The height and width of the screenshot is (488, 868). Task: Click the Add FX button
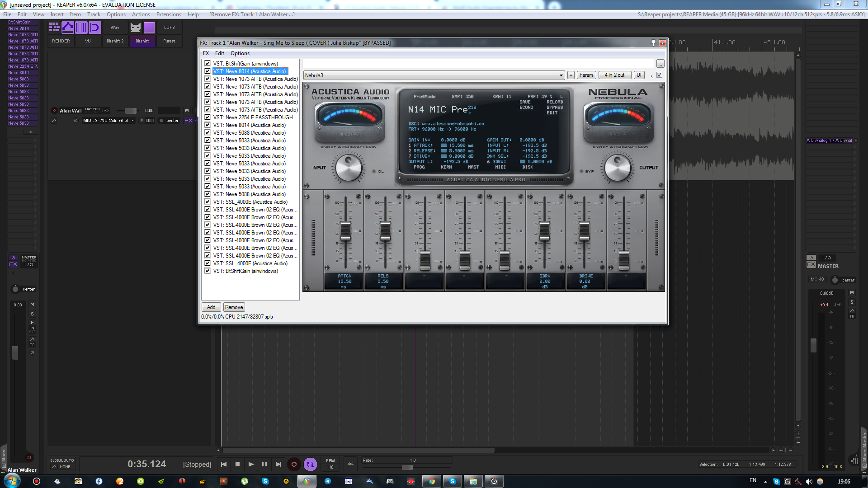tap(211, 307)
